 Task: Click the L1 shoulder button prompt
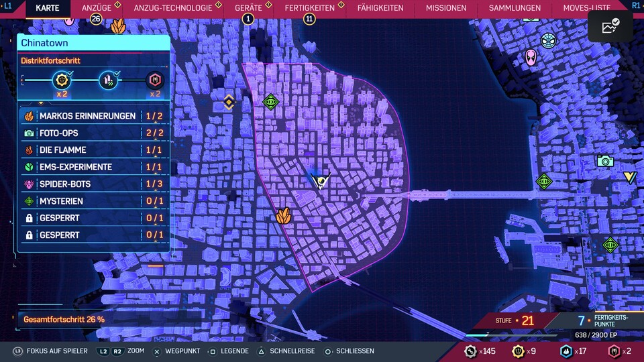pyautogui.click(x=7, y=6)
